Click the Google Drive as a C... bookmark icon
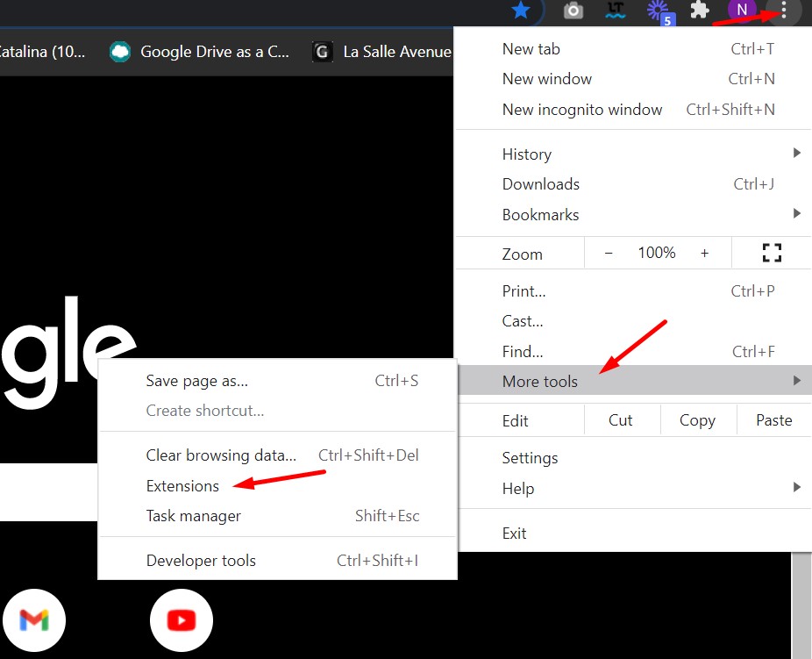 [x=120, y=52]
